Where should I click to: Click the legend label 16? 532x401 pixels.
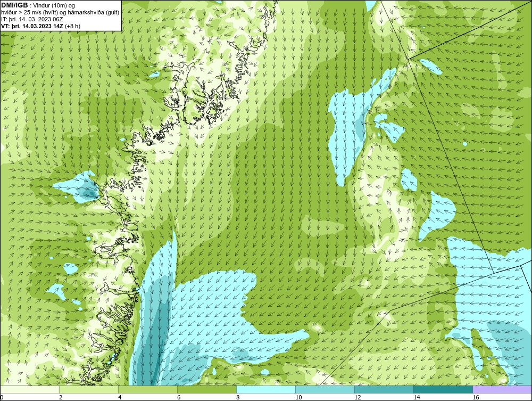[x=476, y=397]
